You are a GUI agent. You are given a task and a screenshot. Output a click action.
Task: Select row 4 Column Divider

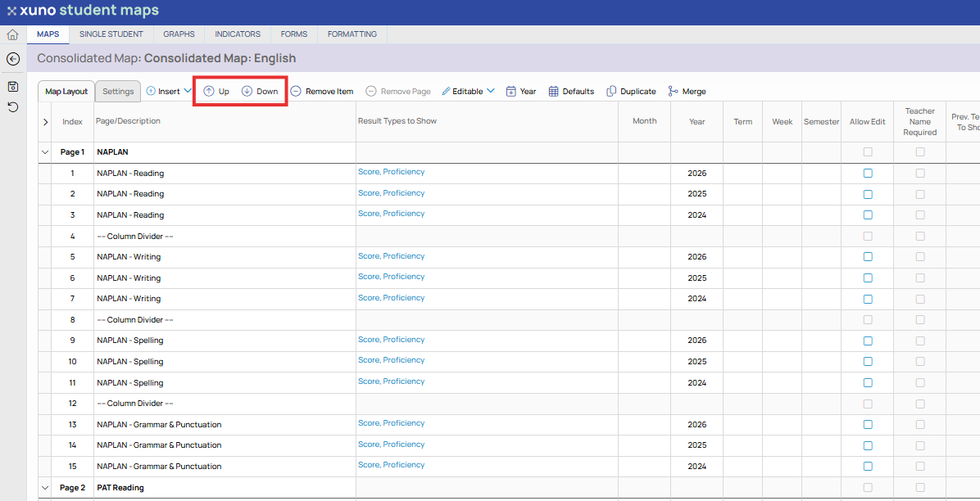[135, 236]
